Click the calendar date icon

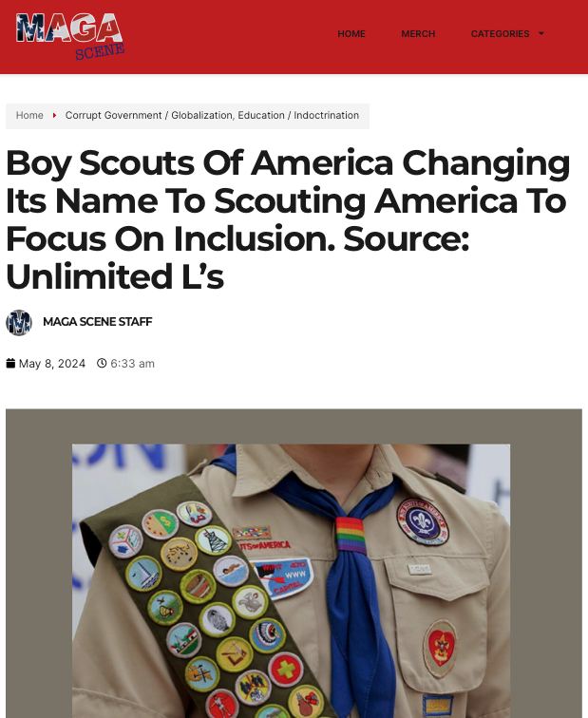point(10,363)
